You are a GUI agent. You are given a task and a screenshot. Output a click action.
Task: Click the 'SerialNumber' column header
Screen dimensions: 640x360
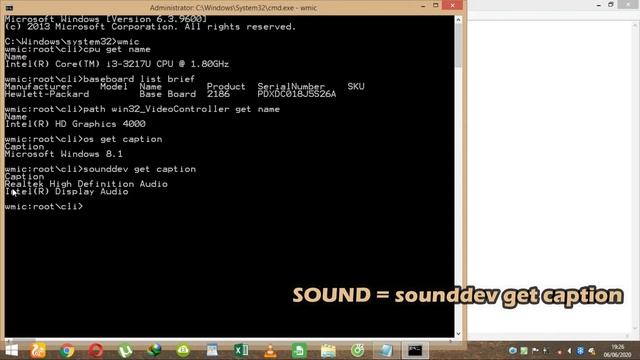point(291,87)
